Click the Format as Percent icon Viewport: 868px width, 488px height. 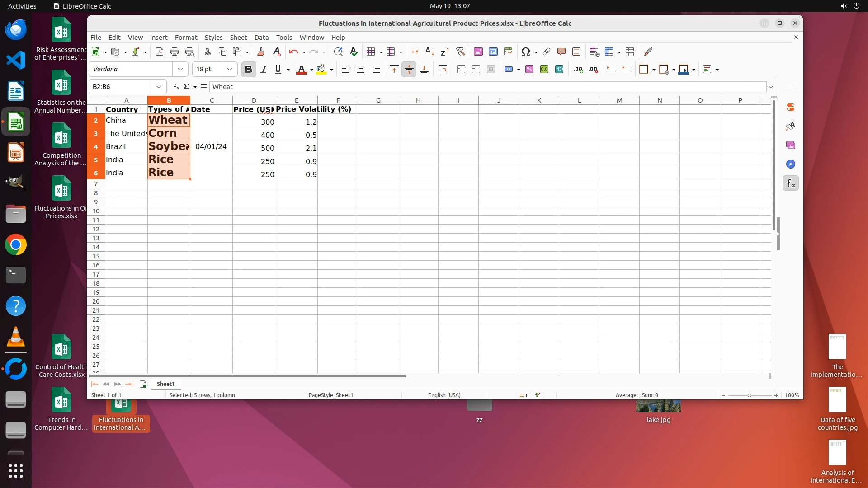(x=529, y=69)
